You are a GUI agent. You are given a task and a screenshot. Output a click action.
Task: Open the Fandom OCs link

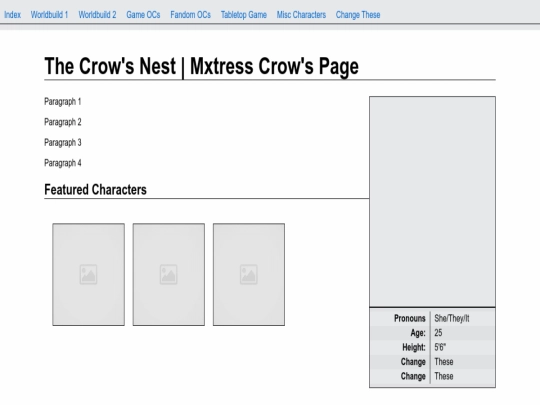coord(190,15)
